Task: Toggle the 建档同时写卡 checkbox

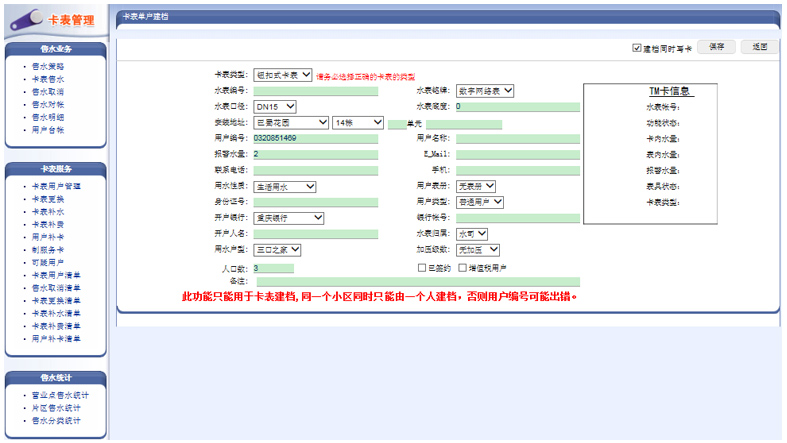Action: coord(637,48)
